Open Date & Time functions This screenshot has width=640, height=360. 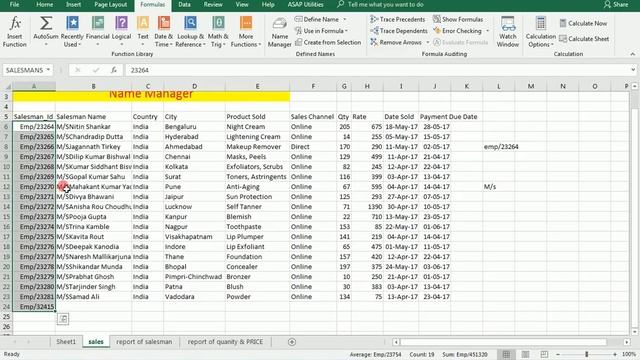click(x=163, y=32)
